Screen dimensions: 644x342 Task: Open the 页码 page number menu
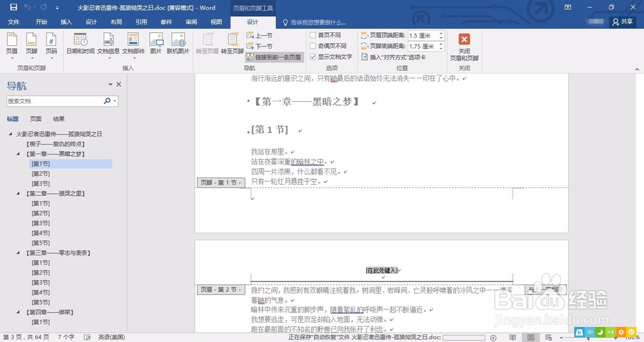click(52, 46)
